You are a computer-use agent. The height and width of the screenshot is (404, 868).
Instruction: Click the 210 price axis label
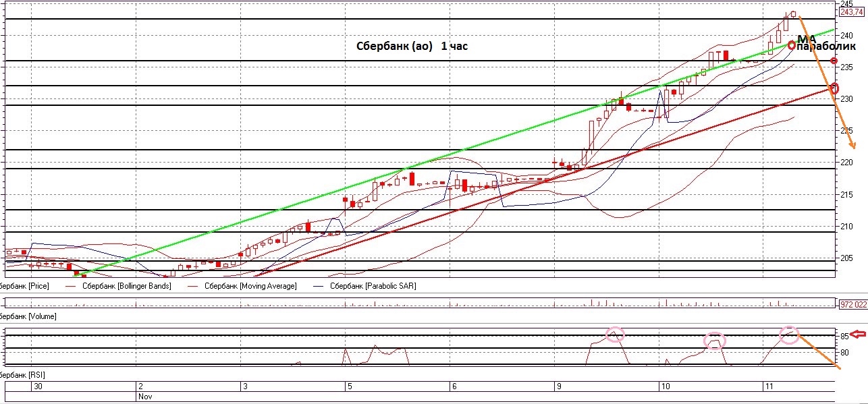pyautogui.click(x=846, y=226)
